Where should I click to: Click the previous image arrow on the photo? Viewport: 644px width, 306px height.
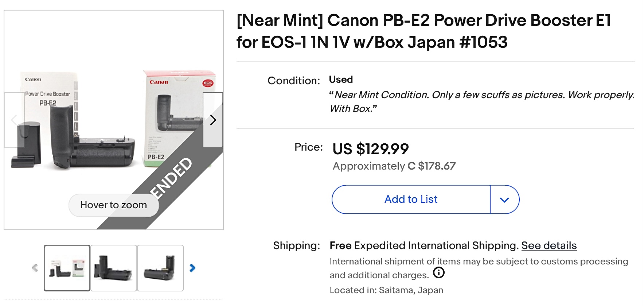coord(13,120)
